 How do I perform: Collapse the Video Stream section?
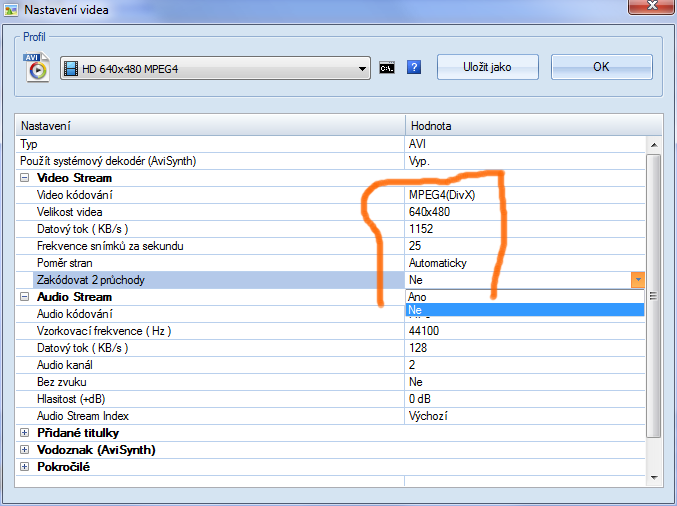pos(25,178)
